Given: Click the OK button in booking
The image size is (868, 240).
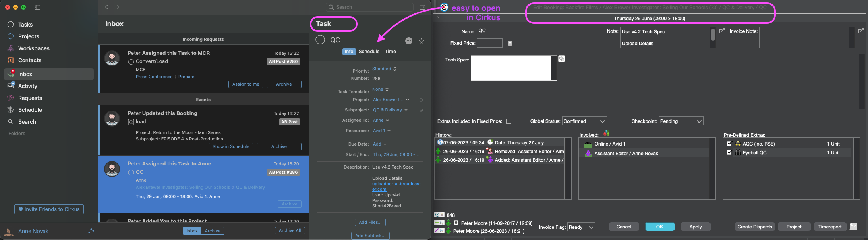Looking at the screenshot, I should click(x=659, y=227).
